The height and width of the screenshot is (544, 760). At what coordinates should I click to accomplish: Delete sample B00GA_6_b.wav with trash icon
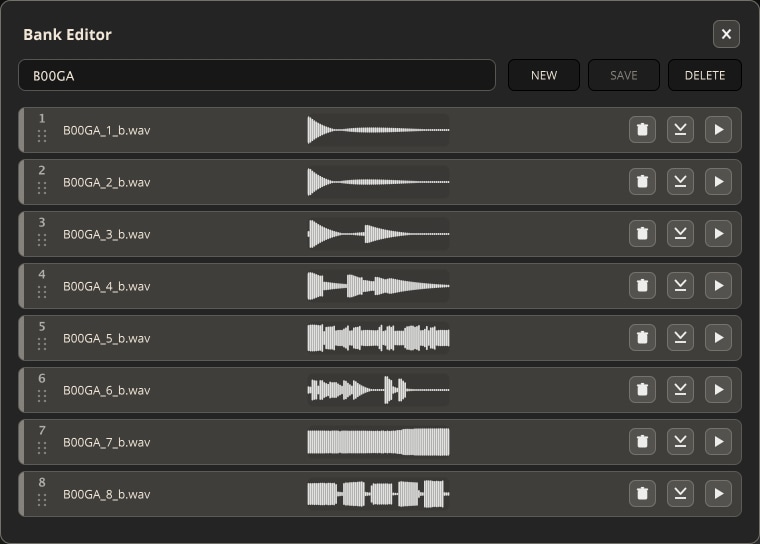point(642,389)
